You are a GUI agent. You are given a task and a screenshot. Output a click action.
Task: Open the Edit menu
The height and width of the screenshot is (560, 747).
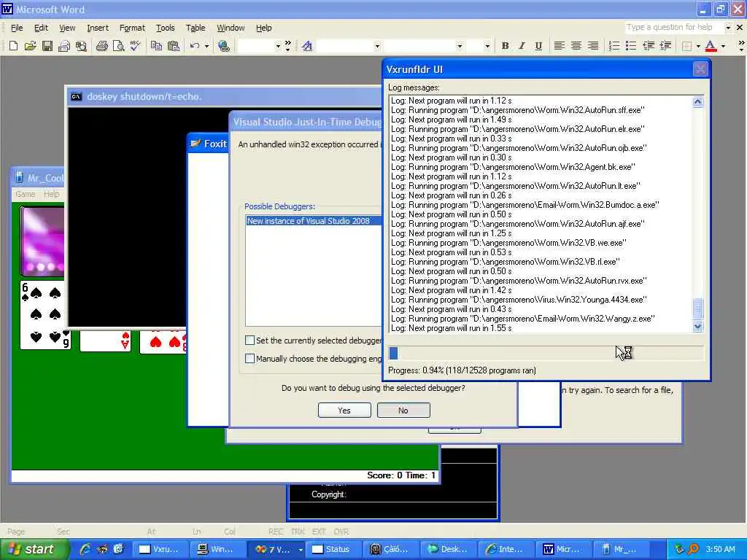pos(41,28)
